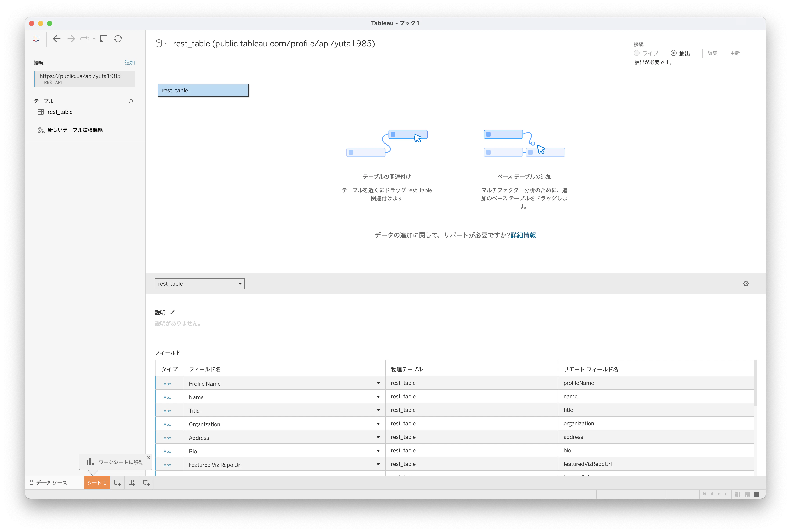Click the table search magnifier icon
The height and width of the screenshot is (532, 791).
click(x=130, y=101)
